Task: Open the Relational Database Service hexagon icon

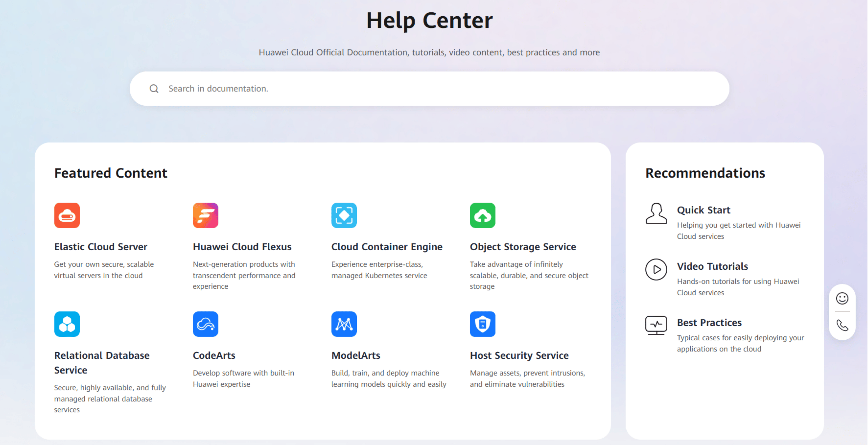Action: (x=67, y=324)
